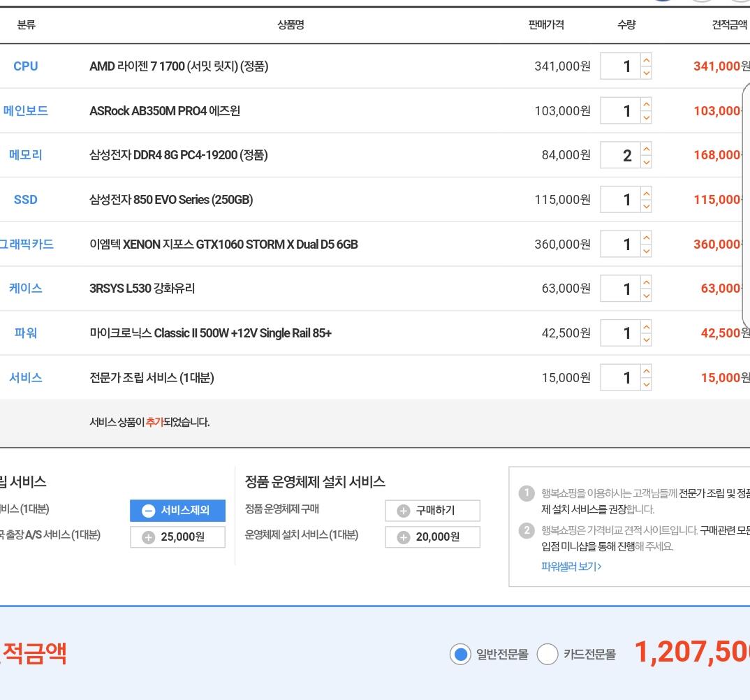The image size is (750, 700).
Task: Click the CPU quantity field
Action: pos(620,66)
